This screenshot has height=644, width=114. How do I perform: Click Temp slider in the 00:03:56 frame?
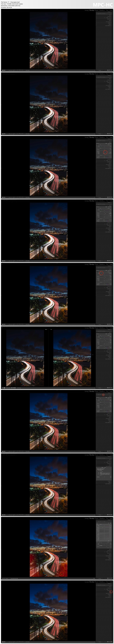coord(105,146)
